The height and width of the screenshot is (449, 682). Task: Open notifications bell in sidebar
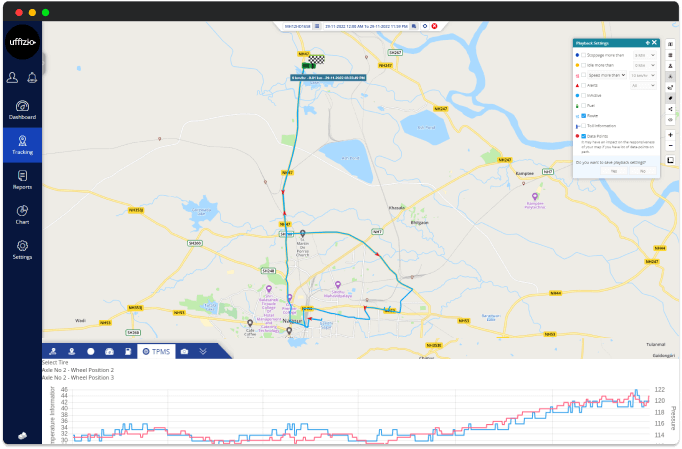coord(32,78)
